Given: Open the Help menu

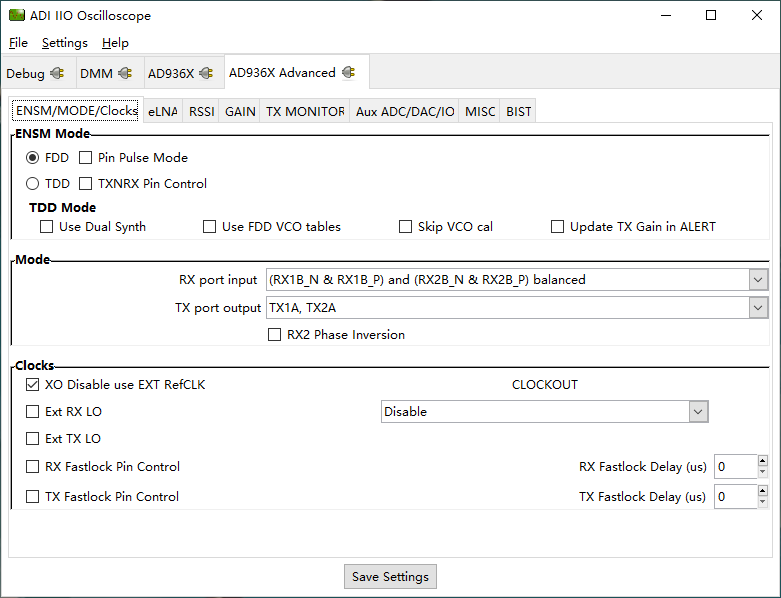Looking at the screenshot, I should click(115, 43).
